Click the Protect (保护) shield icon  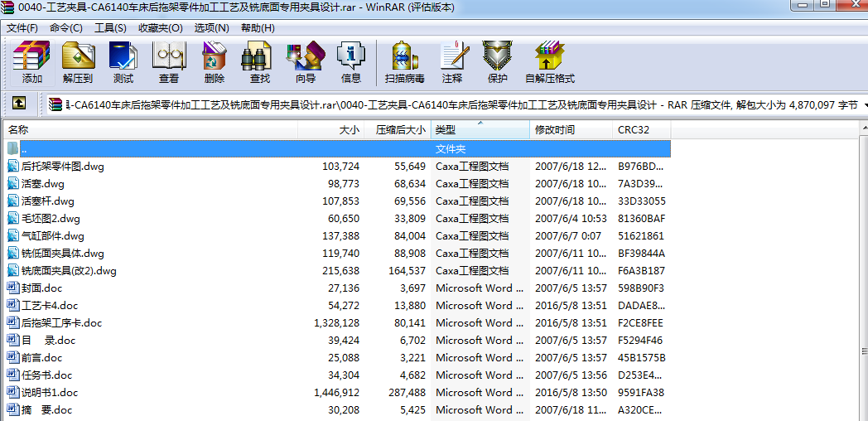498,63
